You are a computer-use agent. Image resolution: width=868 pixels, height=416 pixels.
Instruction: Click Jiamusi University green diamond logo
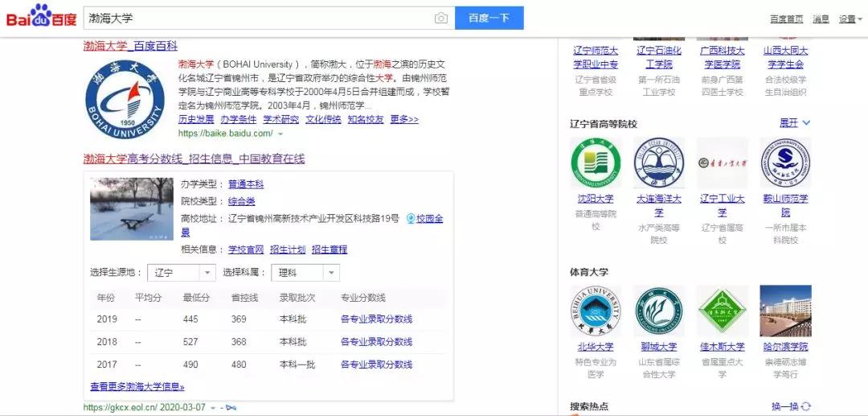coord(722,311)
